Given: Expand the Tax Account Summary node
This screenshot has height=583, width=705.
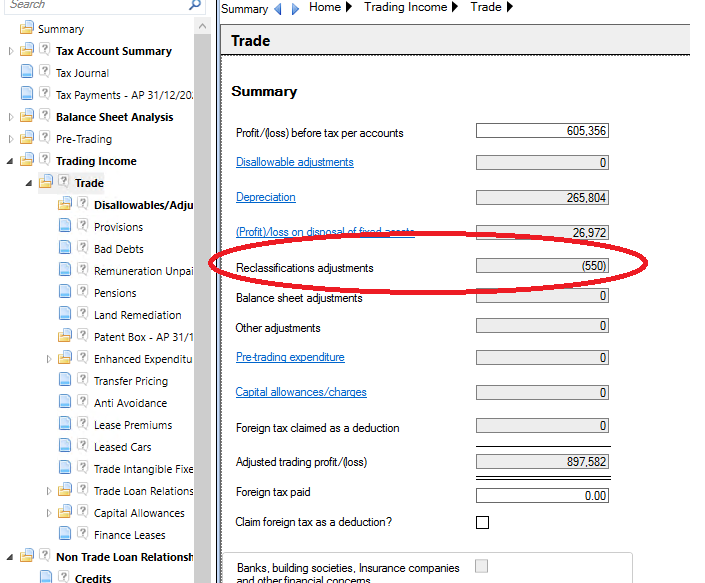Looking at the screenshot, I should coord(11,51).
